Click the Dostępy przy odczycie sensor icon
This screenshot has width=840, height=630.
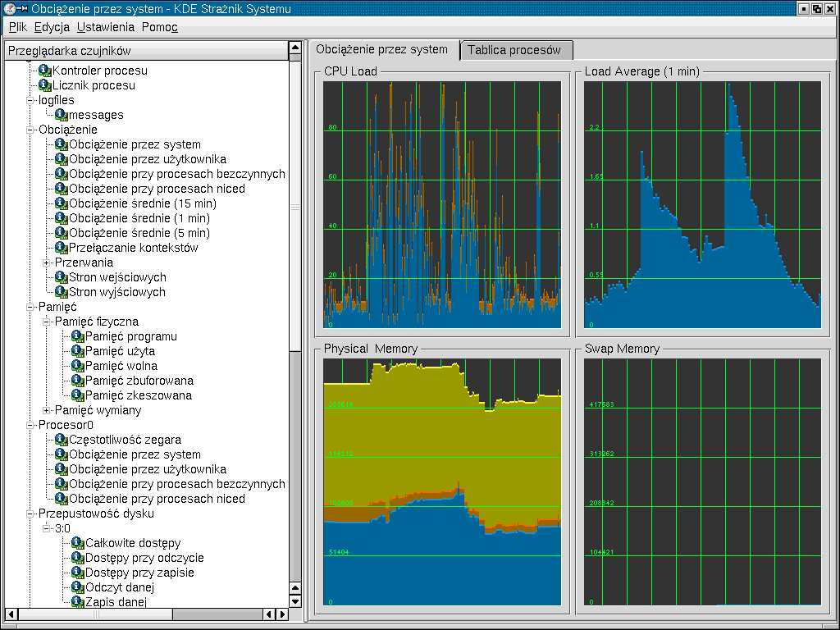78,558
